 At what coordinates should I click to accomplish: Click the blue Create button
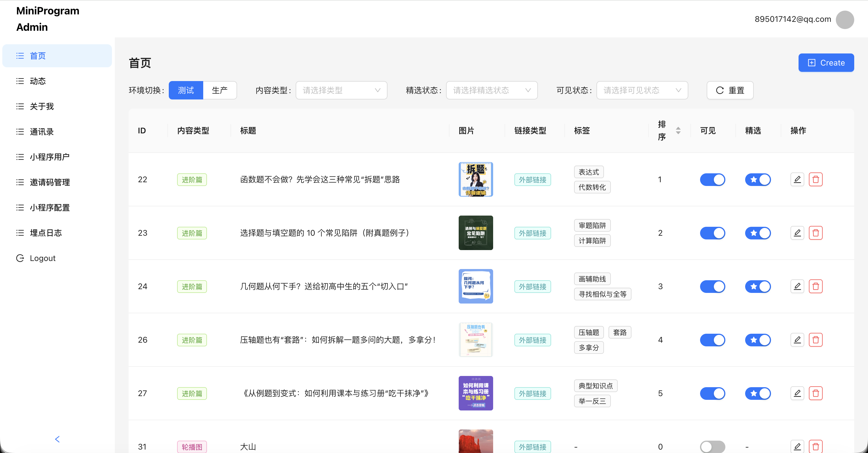(826, 63)
